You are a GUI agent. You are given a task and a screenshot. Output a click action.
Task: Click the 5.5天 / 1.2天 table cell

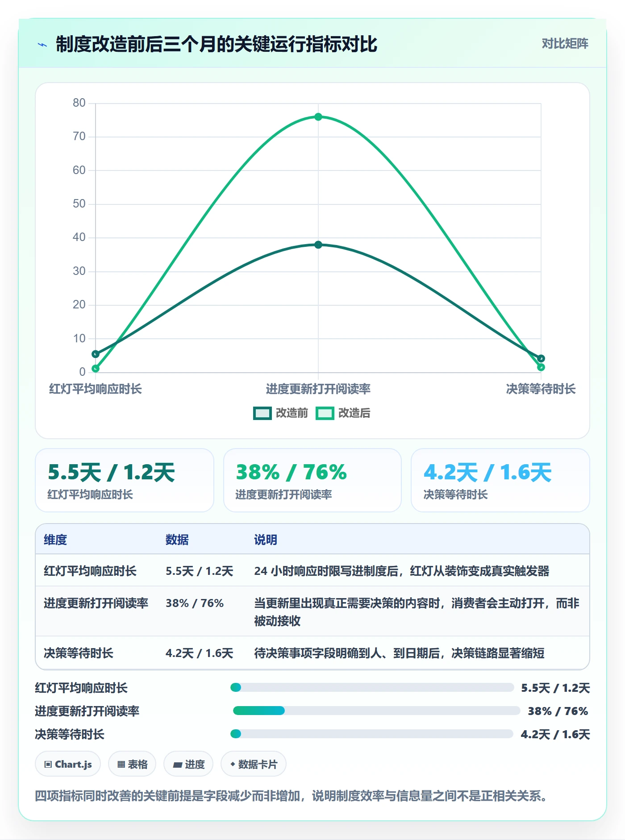tap(200, 571)
